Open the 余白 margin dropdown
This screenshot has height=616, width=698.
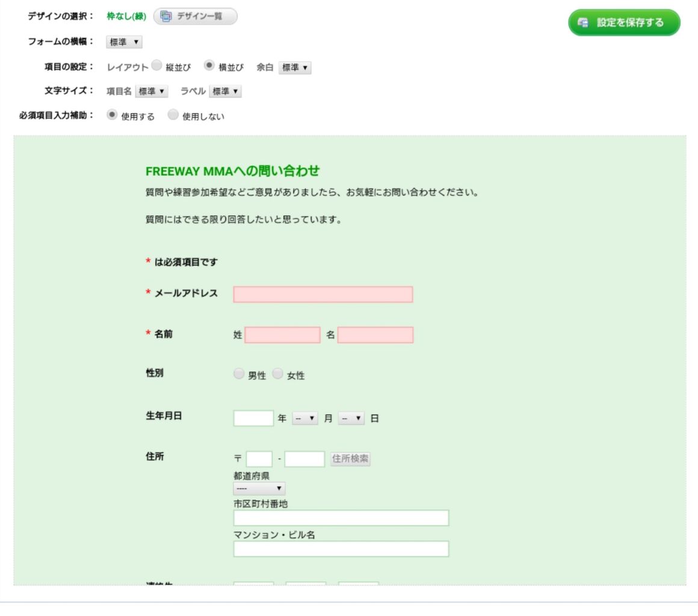pos(295,67)
